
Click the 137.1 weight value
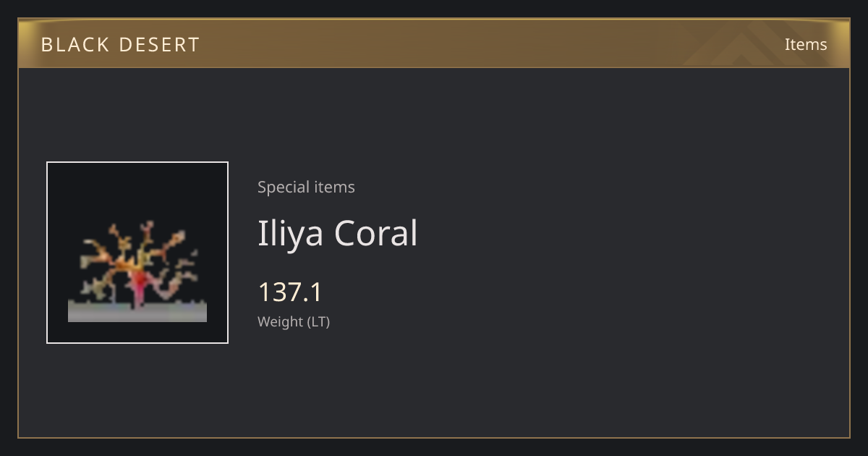[x=290, y=292]
